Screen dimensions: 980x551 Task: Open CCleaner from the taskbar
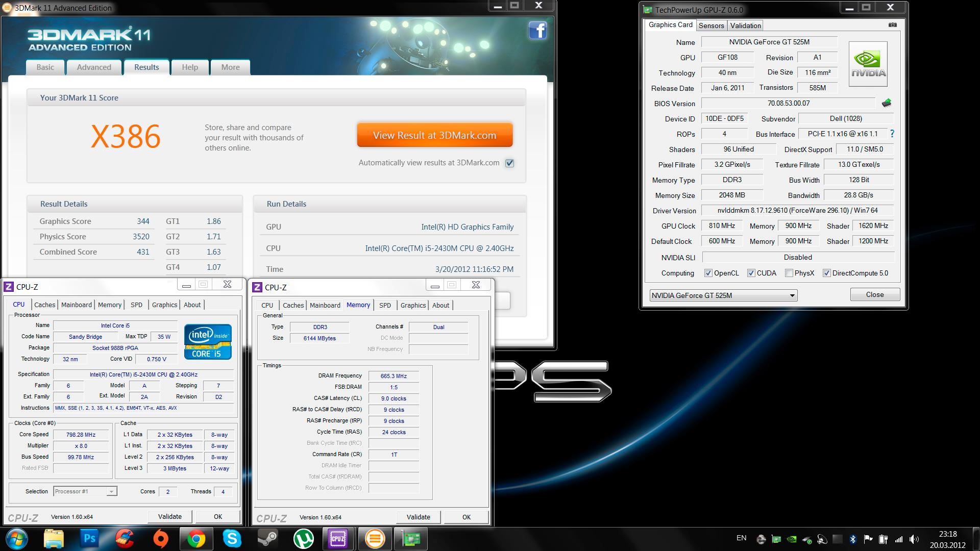click(x=125, y=539)
